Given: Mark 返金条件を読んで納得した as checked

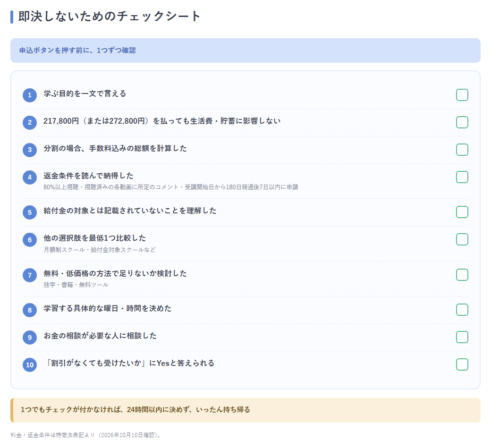Looking at the screenshot, I should point(462,177).
